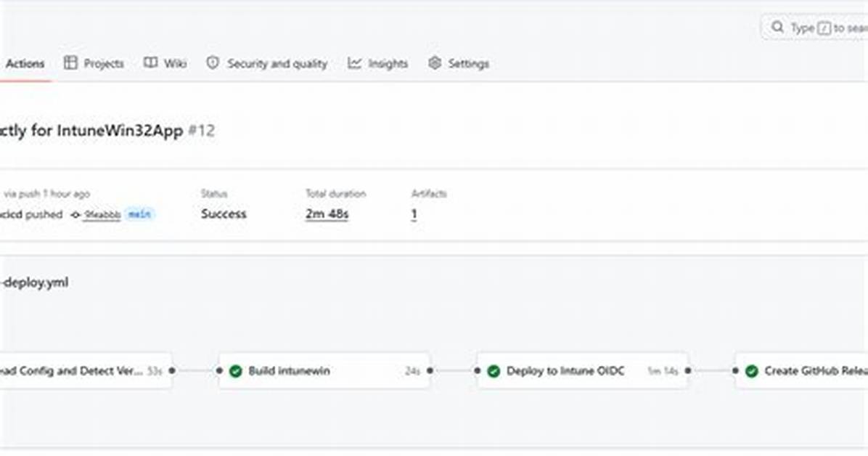The image size is (868, 456).
Task: Click the search magnifier icon
Action: [x=778, y=27]
